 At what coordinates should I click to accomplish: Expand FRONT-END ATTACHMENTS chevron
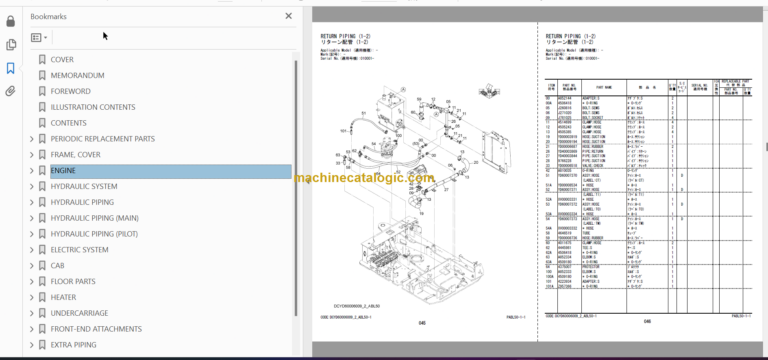pyautogui.click(x=32, y=329)
